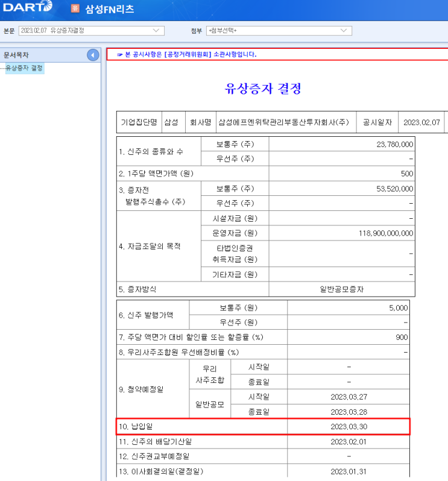Image resolution: width=448 pixels, height=481 pixels.
Task: Click the 배당기산일 date 2023.02.01
Action: pos(349,442)
